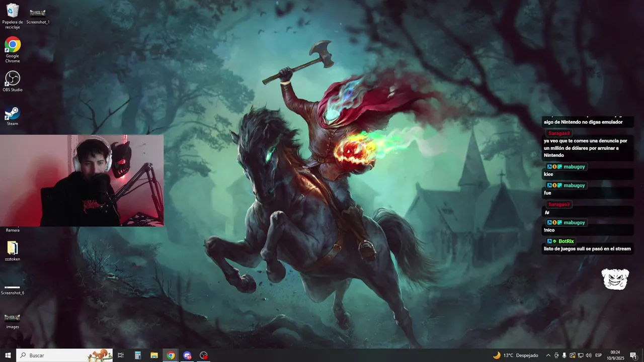Screen dimensions: 644x362
Task: Select the Screenshot_6 desktop file
Action: point(13,289)
